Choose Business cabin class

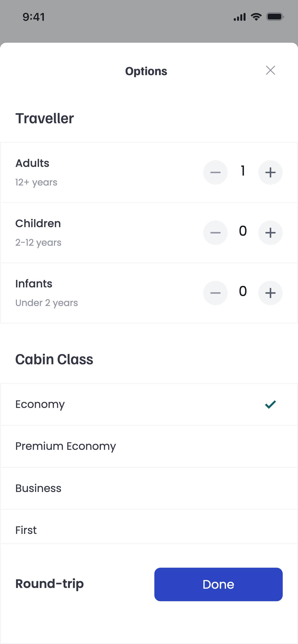38,488
